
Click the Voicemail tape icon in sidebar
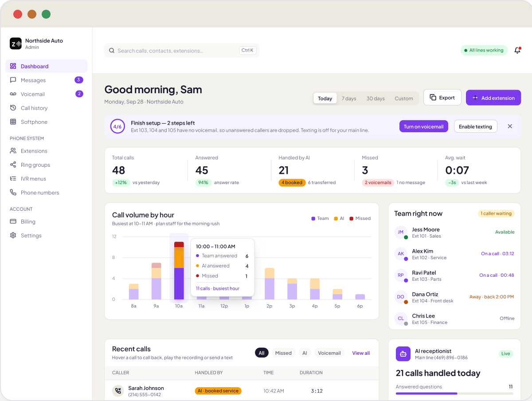tap(13, 94)
